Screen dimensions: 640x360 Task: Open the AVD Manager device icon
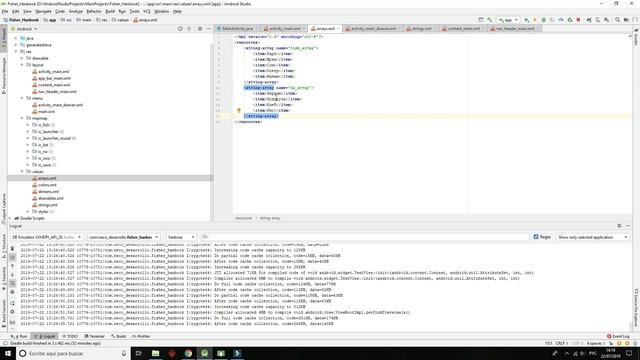(598, 20)
